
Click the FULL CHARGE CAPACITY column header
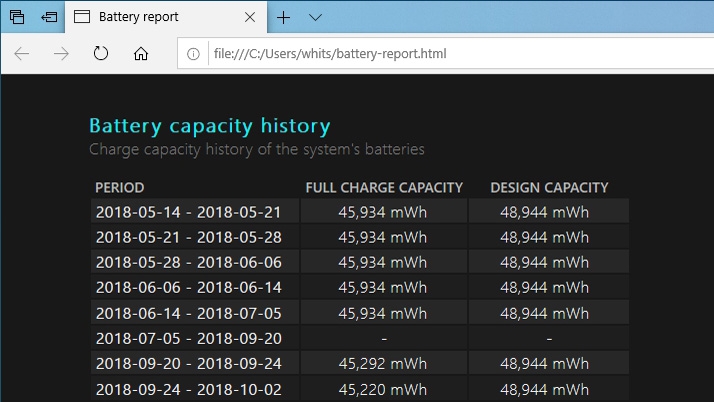384,187
